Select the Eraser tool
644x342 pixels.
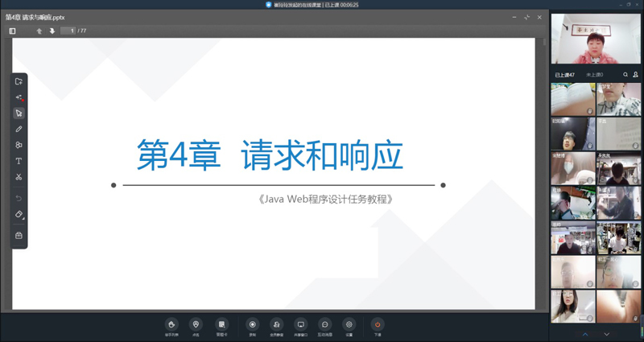pos(19,215)
